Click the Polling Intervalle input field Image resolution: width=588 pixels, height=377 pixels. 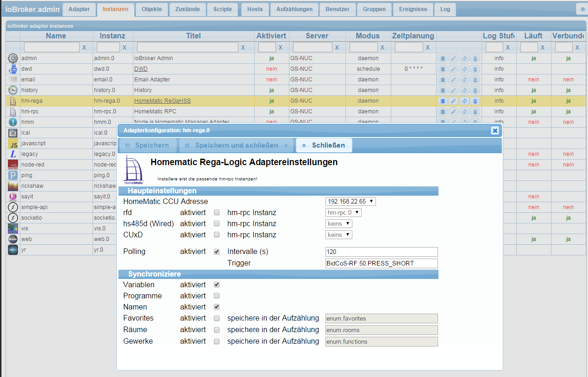[382, 252]
